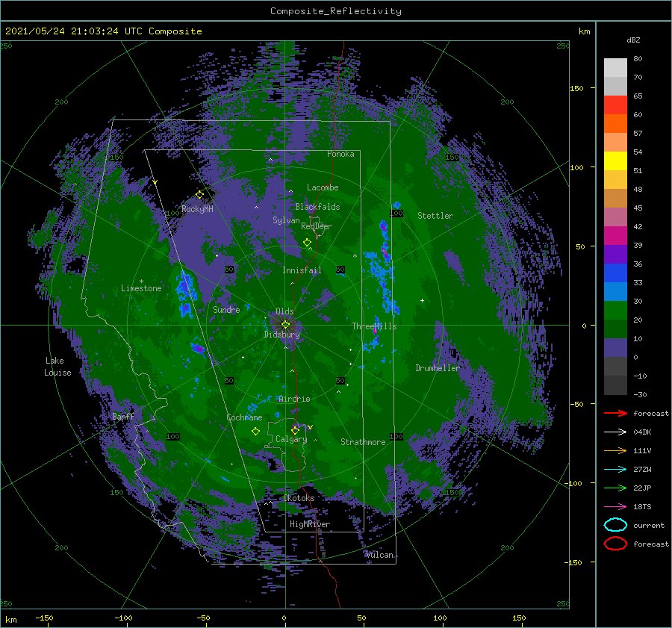Click the Ponoka city label
The width and height of the screenshot is (672, 628).
click(x=340, y=154)
